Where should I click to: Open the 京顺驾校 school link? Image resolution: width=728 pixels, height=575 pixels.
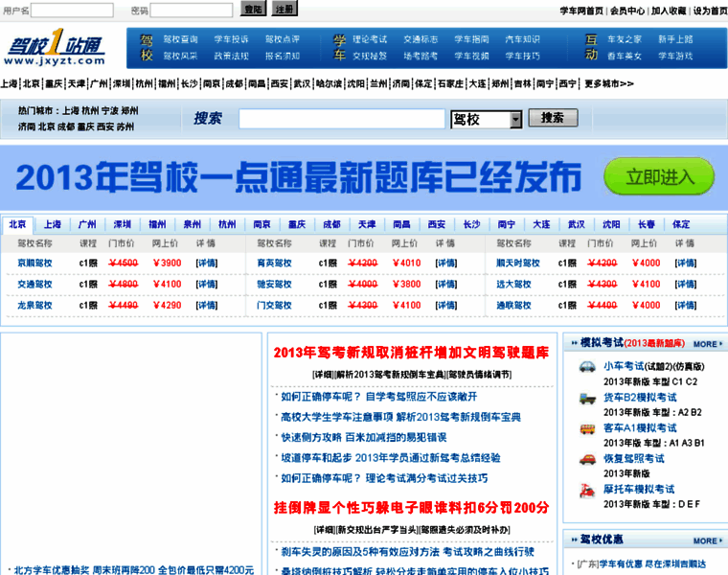tap(34, 264)
